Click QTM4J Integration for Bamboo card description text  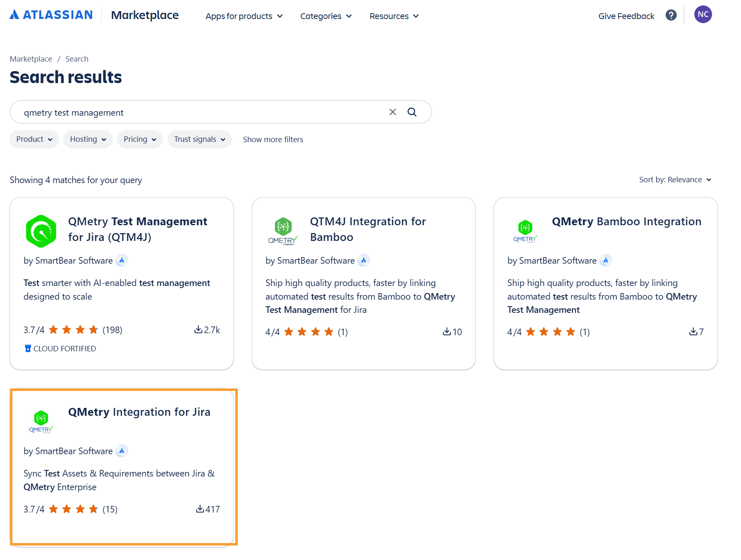point(360,296)
